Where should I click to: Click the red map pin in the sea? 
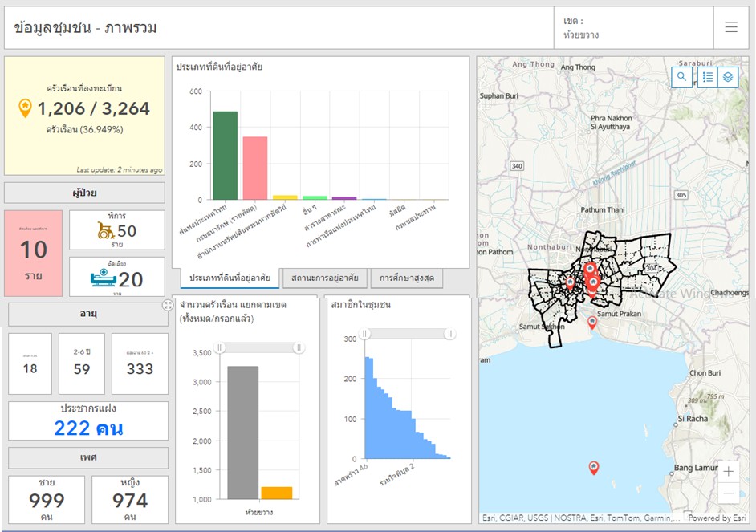[593, 467]
